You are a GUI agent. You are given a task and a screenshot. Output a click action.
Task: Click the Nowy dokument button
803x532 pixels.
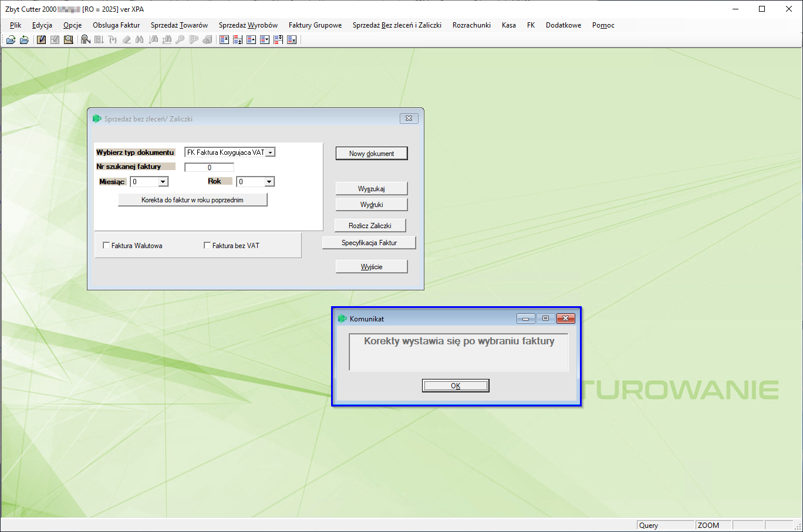372,153
